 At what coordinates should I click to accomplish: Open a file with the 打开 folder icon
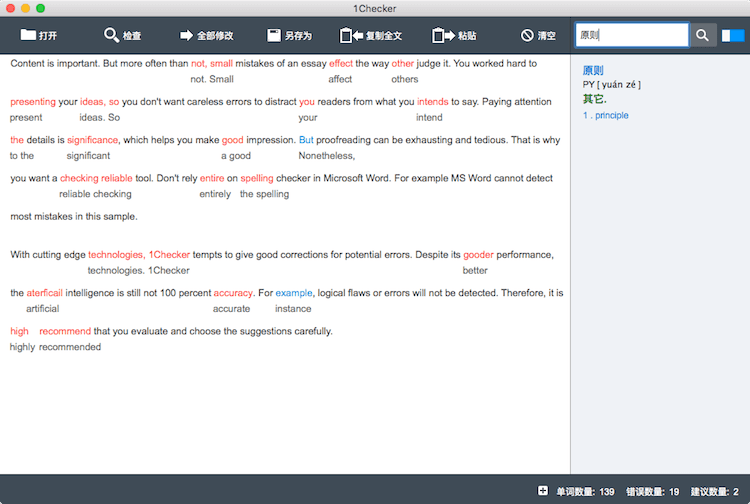pyautogui.click(x=38, y=35)
